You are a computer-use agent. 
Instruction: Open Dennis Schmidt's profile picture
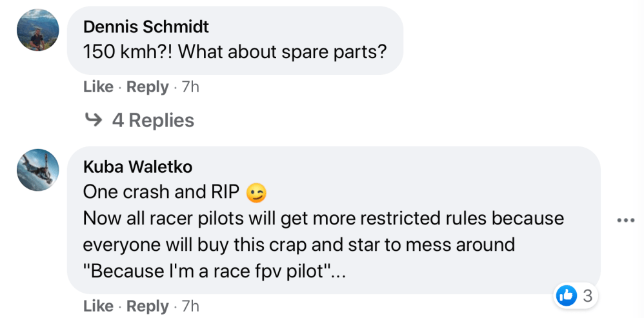click(x=38, y=30)
